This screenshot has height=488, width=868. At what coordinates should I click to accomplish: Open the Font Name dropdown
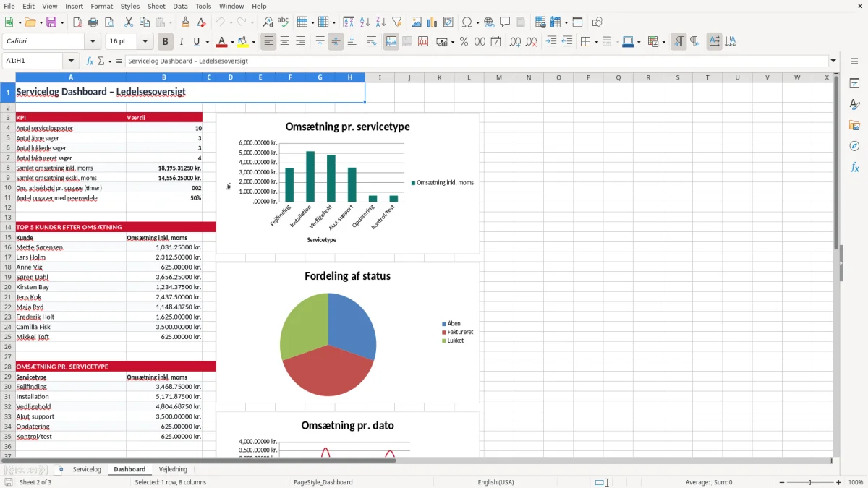pyautogui.click(x=93, y=42)
